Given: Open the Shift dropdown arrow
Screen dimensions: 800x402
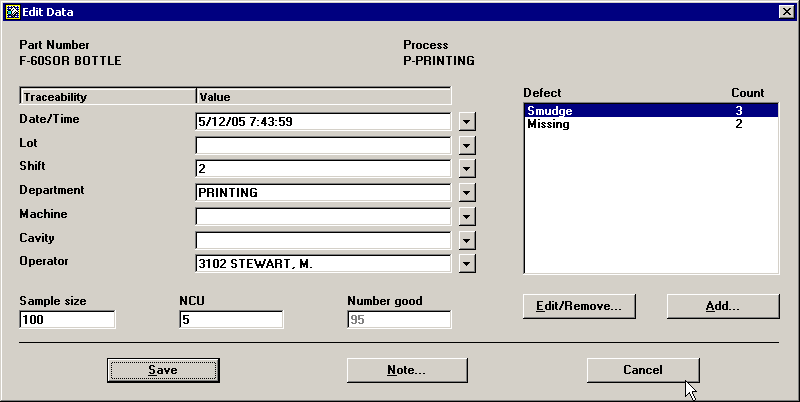Looking at the screenshot, I should (x=467, y=169).
